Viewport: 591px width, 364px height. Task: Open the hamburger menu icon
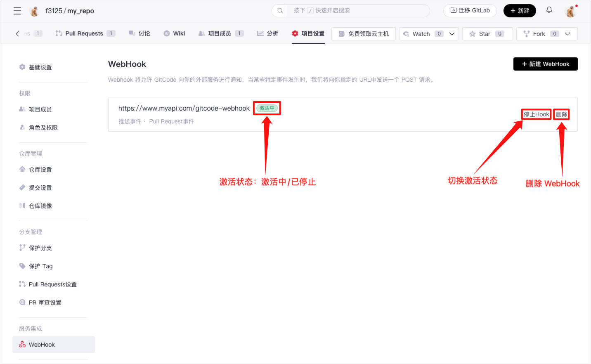point(17,11)
